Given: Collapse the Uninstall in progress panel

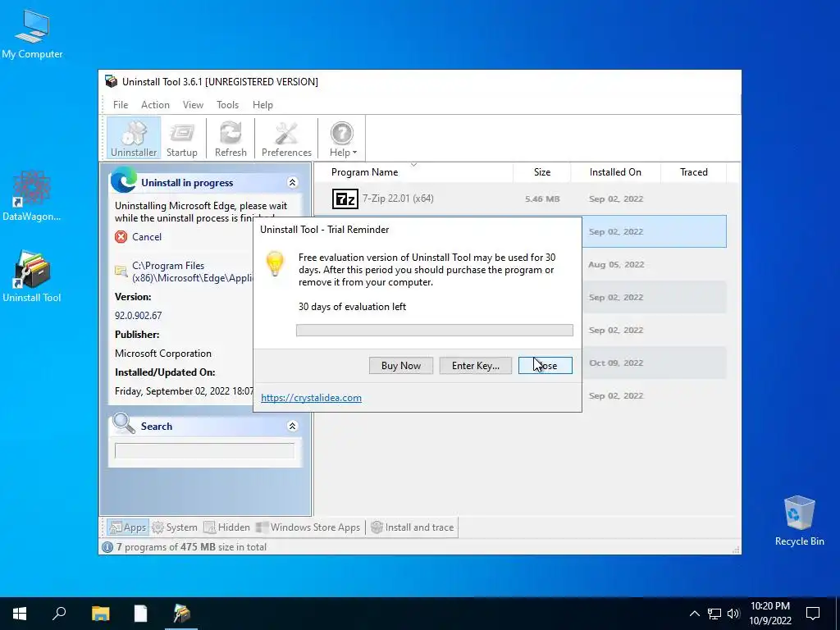Looking at the screenshot, I should coord(293,183).
